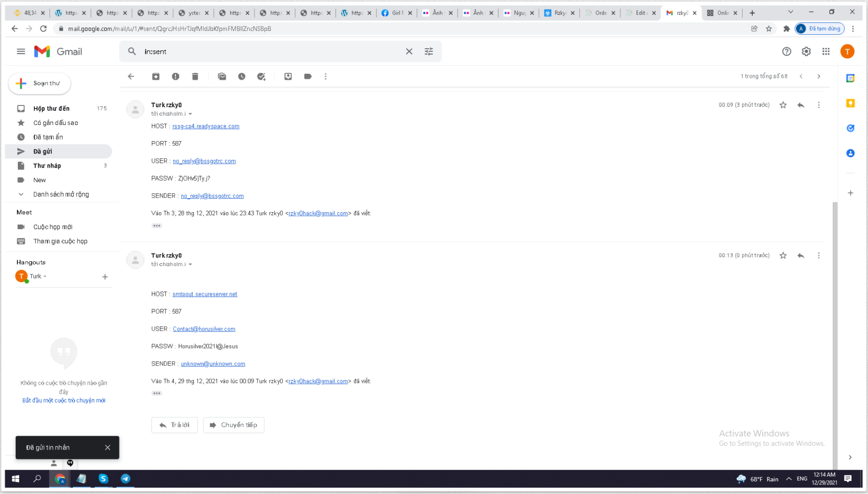Mark the conversation as unread
The height and width of the screenshot is (494, 868).
(x=222, y=76)
